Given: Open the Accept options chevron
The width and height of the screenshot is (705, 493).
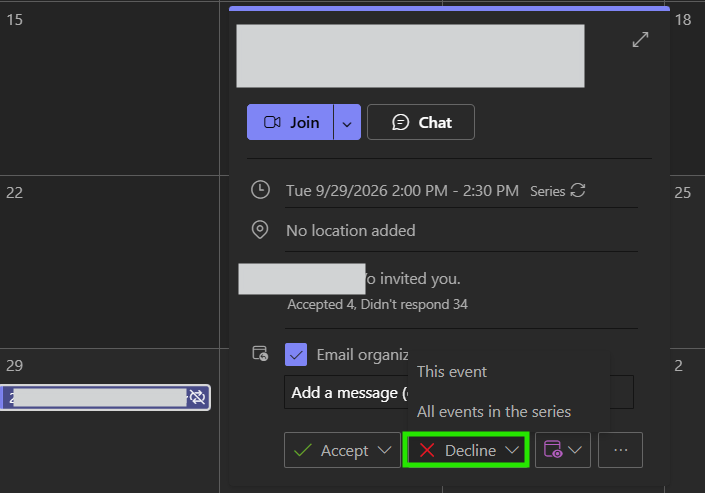Looking at the screenshot, I should pyautogui.click(x=385, y=450).
